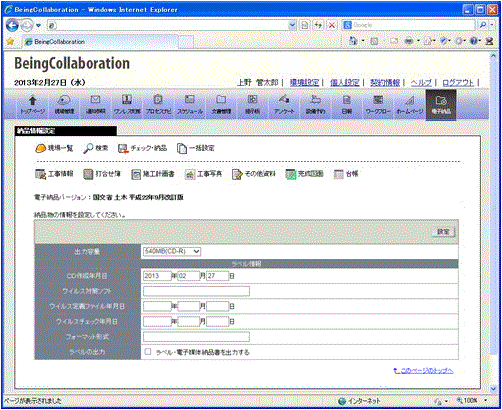
Task: Click the CD作成年月日 year field
Action: (x=157, y=276)
